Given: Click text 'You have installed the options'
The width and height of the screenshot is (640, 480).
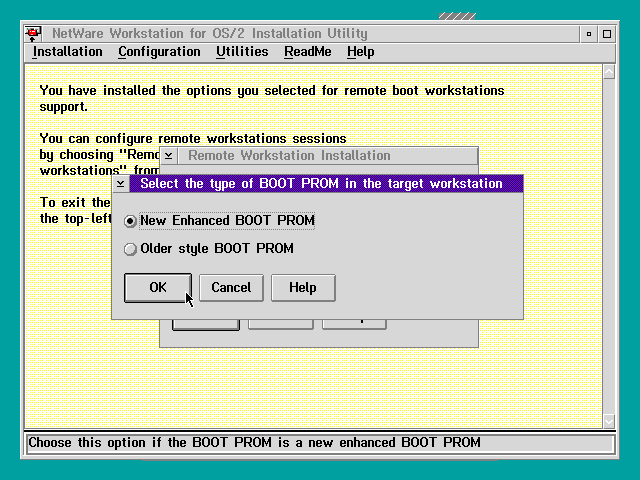Looking at the screenshot, I should tap(136, 90).
